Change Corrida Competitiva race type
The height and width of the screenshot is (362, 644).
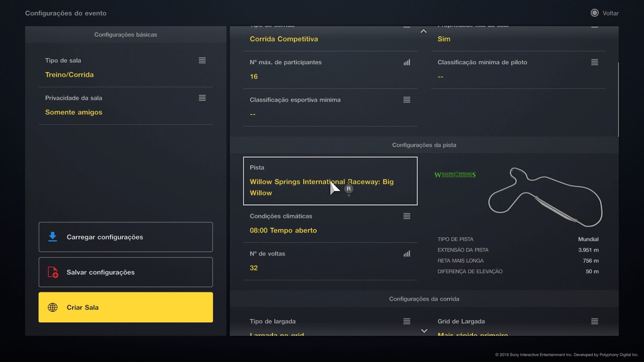tap(330, 39)
